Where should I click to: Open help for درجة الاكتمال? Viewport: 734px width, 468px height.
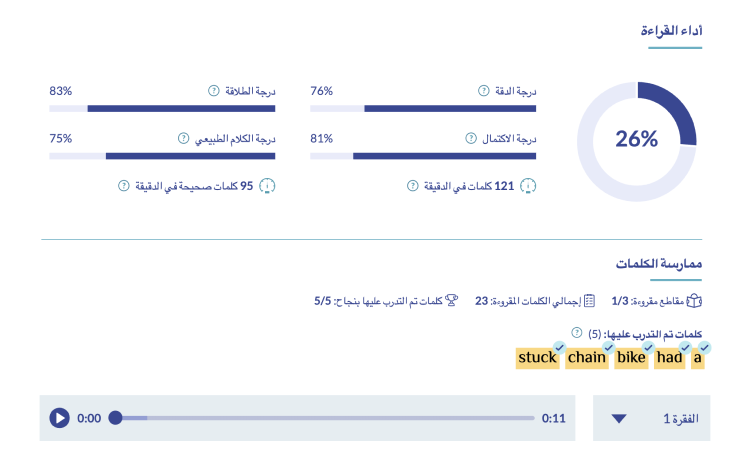point(469,138)
